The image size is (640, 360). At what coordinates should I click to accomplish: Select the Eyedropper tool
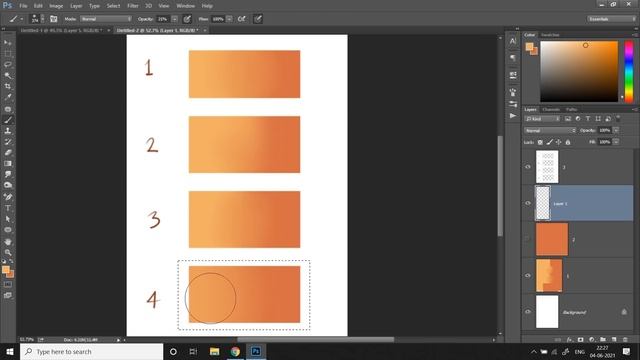(x=8, y=97)
